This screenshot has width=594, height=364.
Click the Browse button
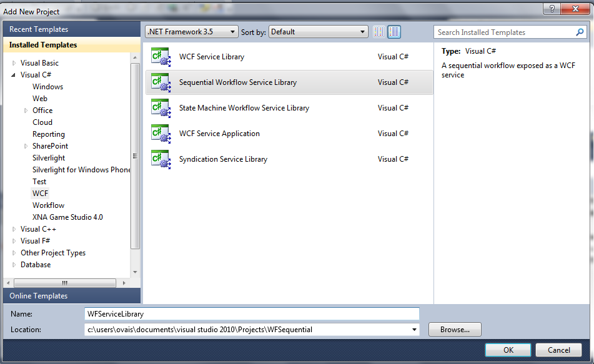point(455,330)
